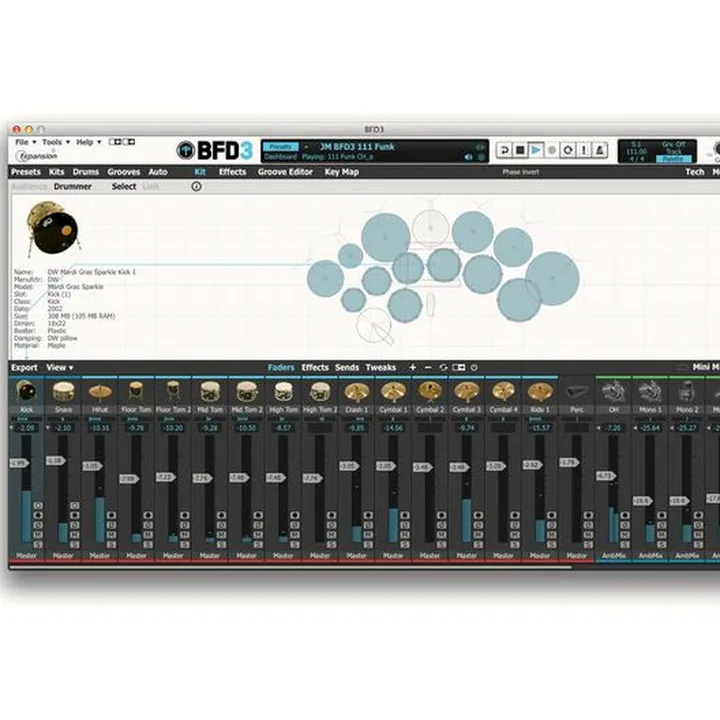Screen dimensions: 720x720
Task: Select the Snare channel drum icon
Action: coord(63,392)
